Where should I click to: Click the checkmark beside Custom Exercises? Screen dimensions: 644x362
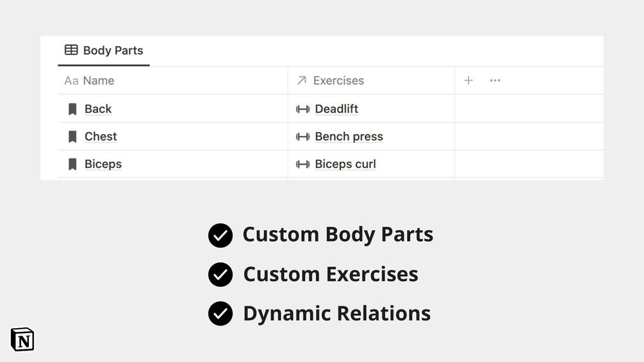pyautogui.click(x=220, y=275)
